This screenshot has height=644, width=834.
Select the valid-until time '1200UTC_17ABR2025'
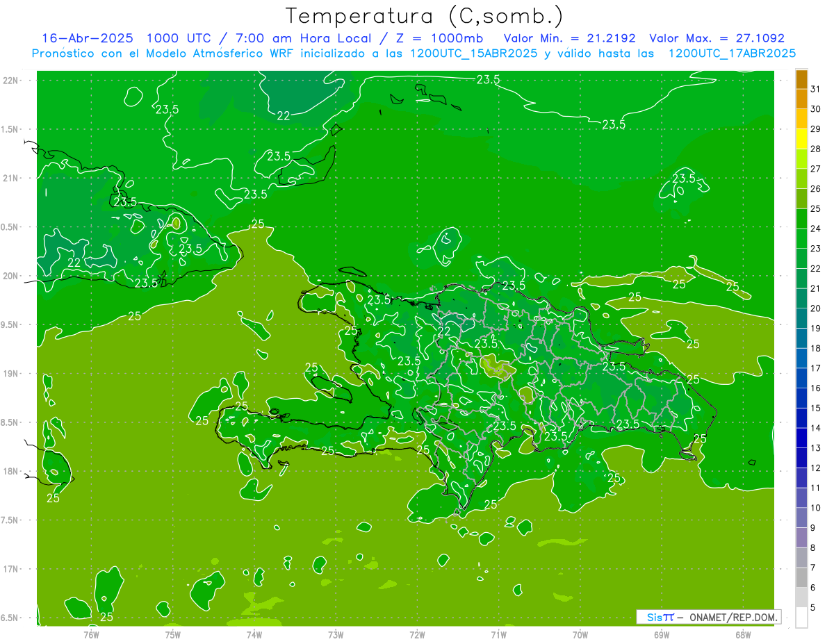[x=733, y=53]
